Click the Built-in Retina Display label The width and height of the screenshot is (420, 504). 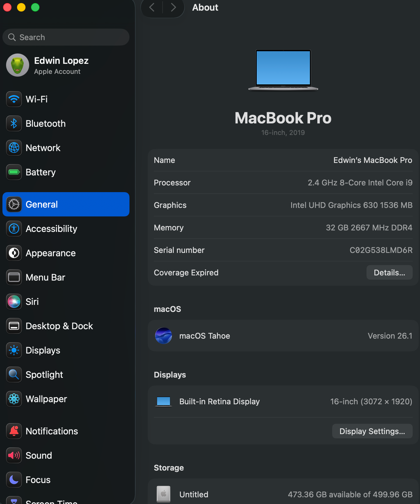click(219, 402)
